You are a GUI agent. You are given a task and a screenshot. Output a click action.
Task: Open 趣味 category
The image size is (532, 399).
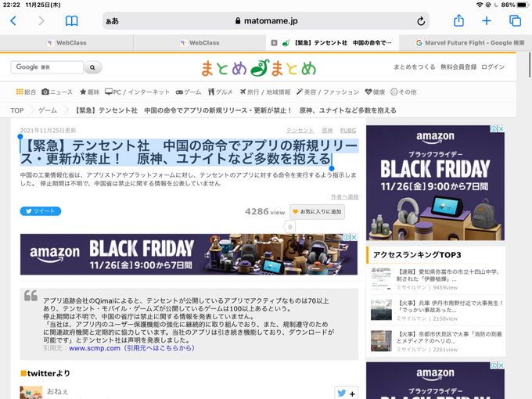(x=89, y=92)
